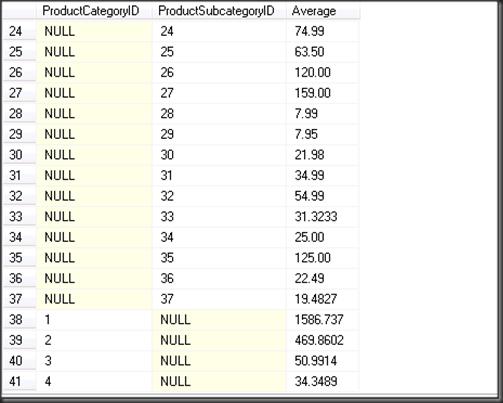Screen dimensions: 503x403
Task: Click Average cell showing 7.95
Action: coord(322,134)
